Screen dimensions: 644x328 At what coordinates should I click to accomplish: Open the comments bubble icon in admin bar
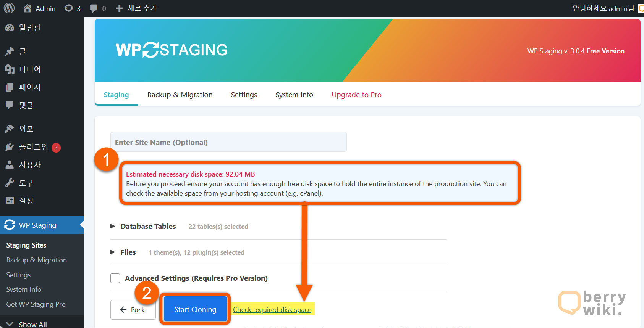coord(94,8)
